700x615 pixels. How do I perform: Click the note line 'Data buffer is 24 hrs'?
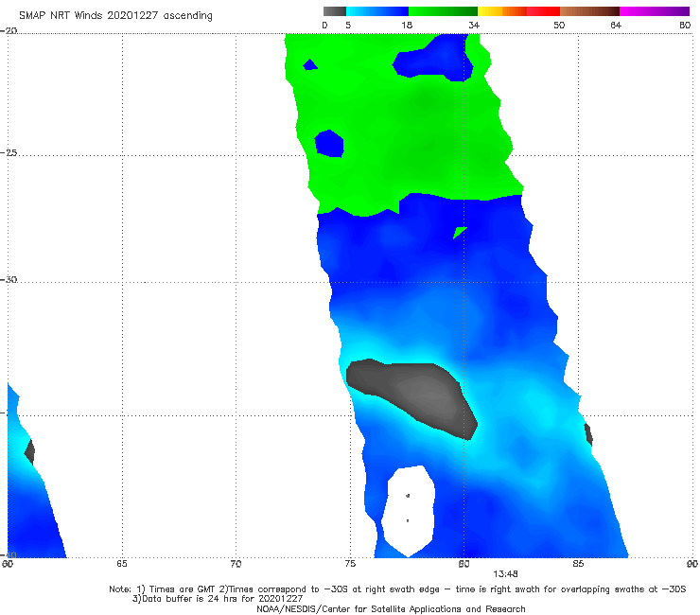point(217,599)
